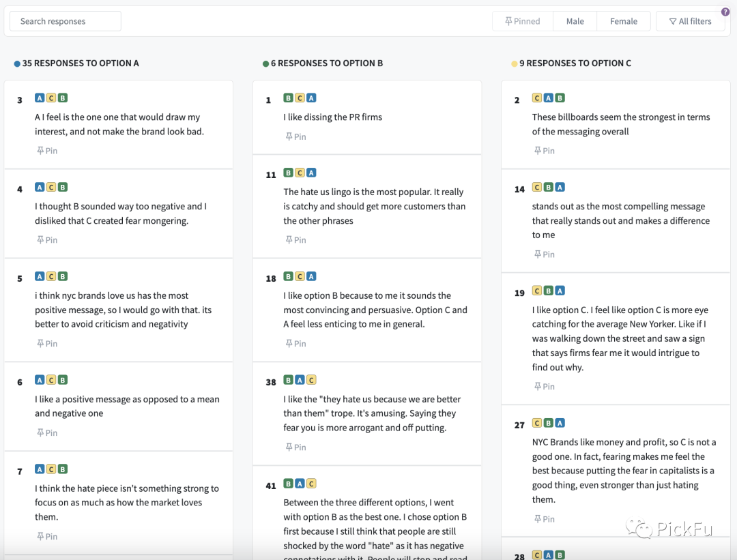
Task: Click the ranking badges on response 4
Action: pyautogui.click(x=51, y=187)
